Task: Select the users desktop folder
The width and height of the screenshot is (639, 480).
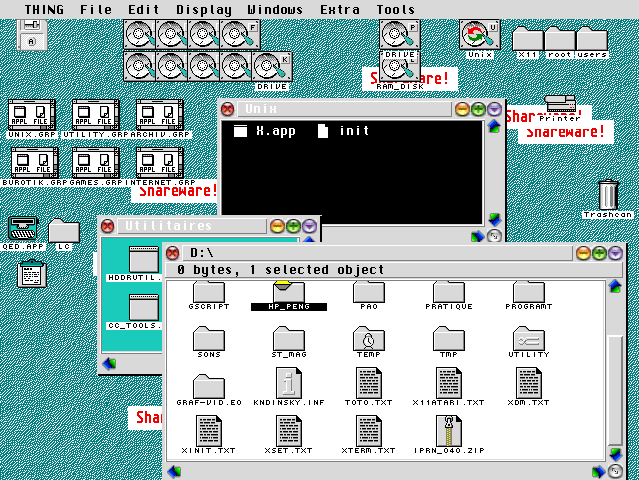Action: click(592, 42)
